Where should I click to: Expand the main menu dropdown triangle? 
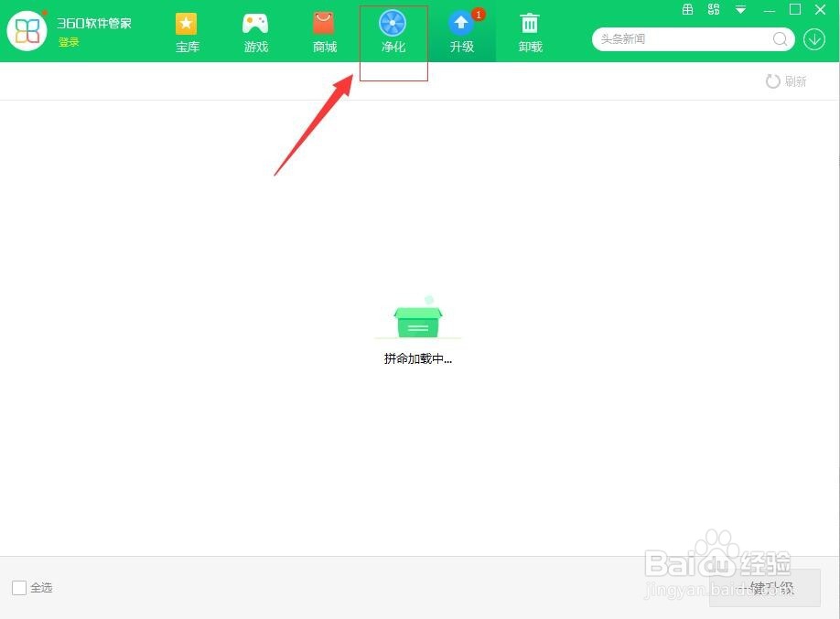pyautogui.click(x=740, y=10)
